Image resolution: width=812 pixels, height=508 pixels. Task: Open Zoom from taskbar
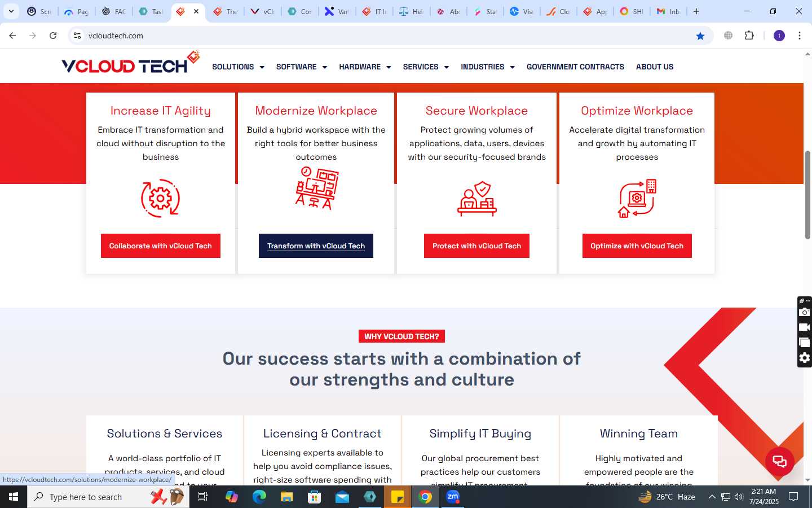453,497
